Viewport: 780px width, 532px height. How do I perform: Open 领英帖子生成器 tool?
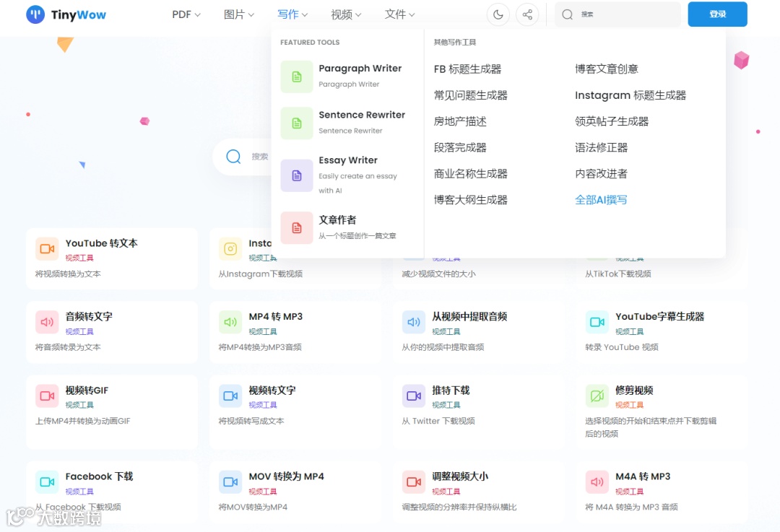coord(612,121)
